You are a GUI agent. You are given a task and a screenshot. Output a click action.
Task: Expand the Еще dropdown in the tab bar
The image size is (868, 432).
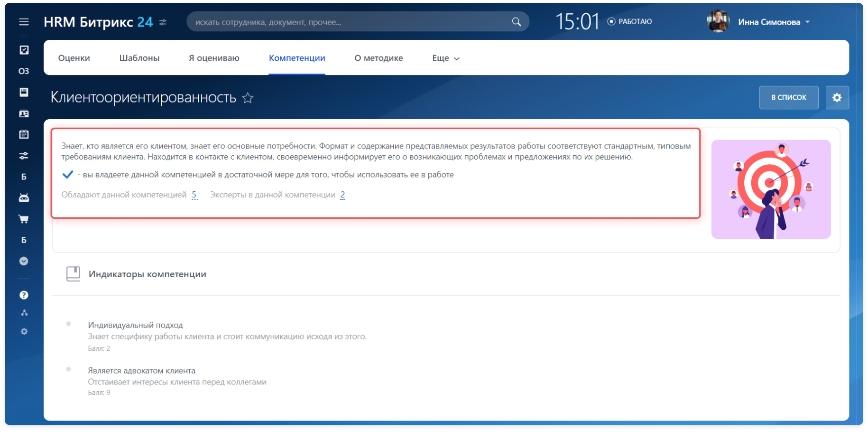pyautogui.click(x=445, y=58)
